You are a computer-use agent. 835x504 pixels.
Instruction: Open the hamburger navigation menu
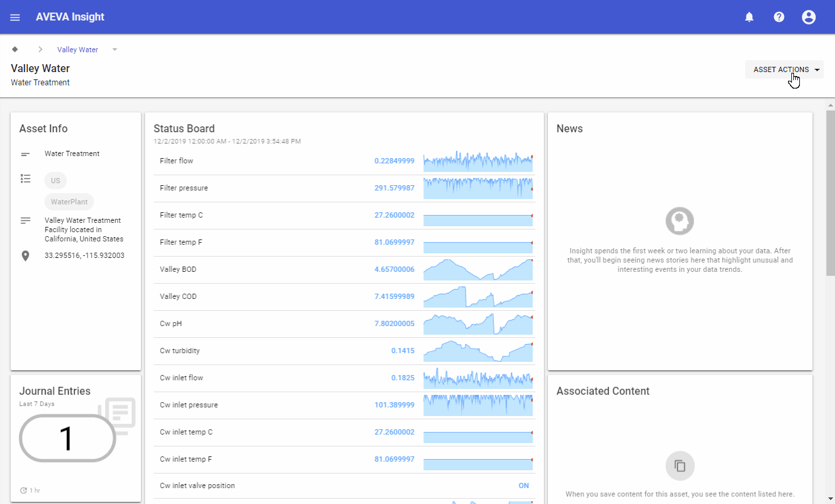(15, 17)
